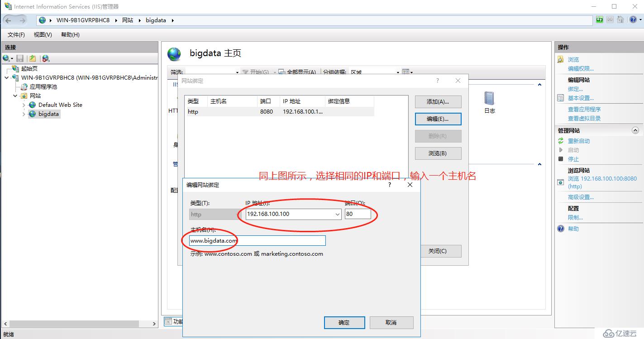644x339 pixels.
Task: Open the IP 地址 address dropdown
Action: (x=337, y=214)
